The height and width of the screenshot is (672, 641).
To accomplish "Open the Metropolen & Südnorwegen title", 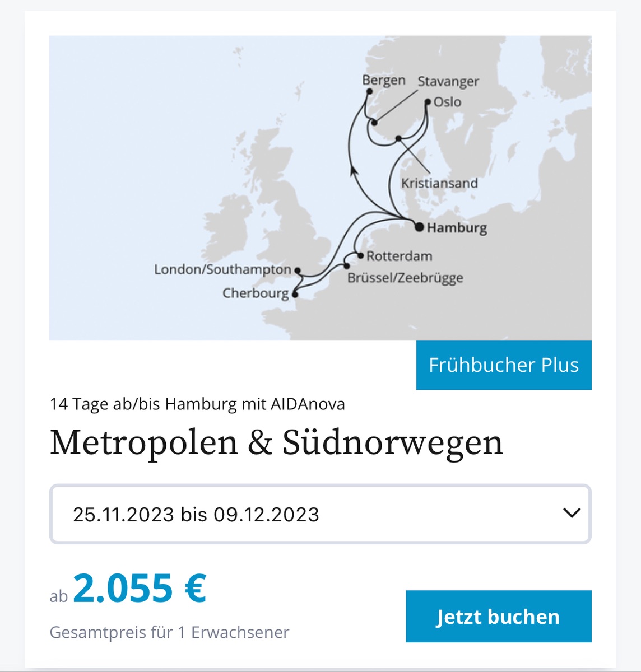I will click(x=276, y=443).
